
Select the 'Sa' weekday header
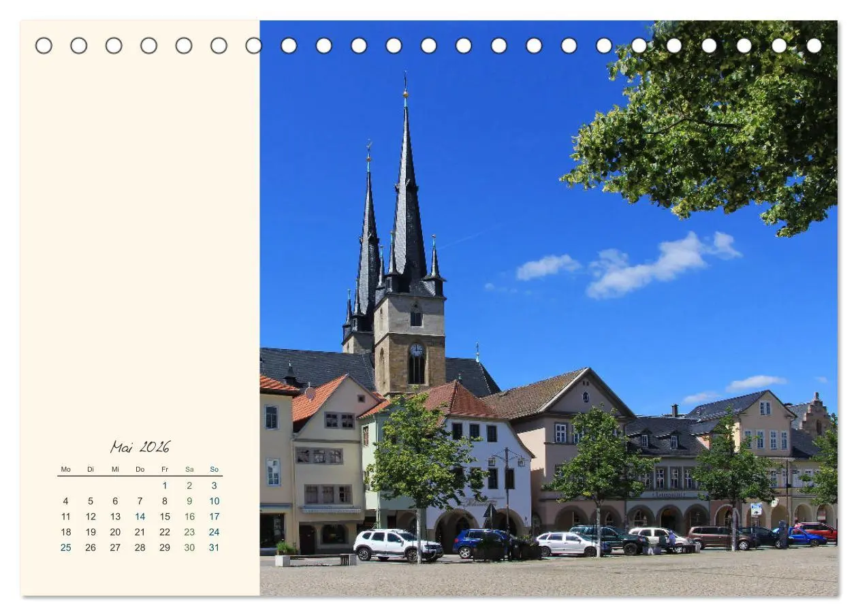[189, 469]
